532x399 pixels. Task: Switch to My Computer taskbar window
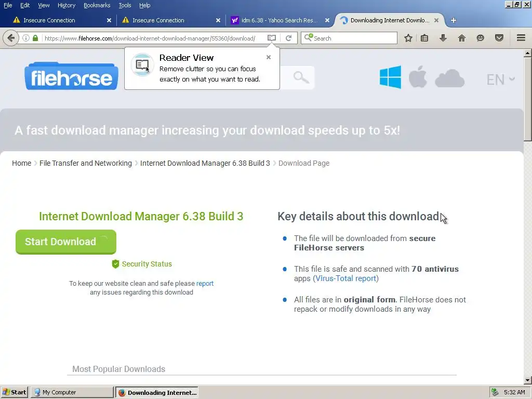(72, 392)
